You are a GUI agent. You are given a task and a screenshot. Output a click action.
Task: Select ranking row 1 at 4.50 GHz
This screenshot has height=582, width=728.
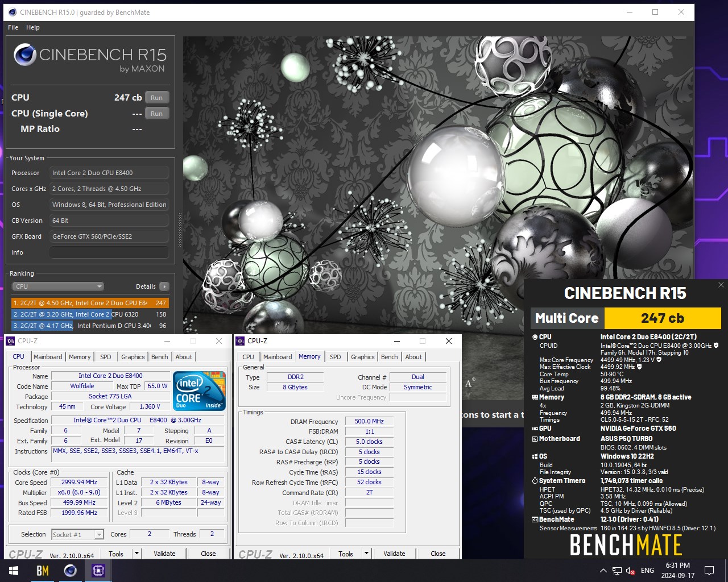(x=90, y=303)
